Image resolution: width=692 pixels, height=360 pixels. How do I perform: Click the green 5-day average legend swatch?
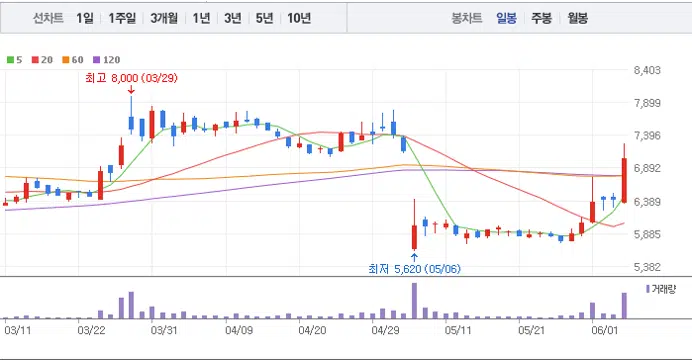[10, 60]
